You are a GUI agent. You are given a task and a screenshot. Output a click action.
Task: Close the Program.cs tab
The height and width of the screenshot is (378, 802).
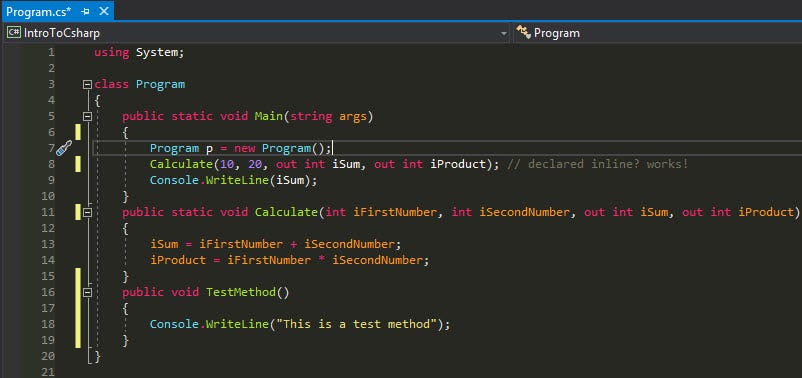pos(103,11)
